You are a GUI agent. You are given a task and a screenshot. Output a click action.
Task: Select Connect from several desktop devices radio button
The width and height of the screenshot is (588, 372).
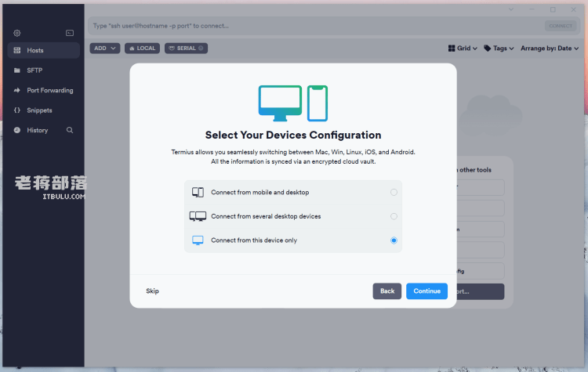point(394,216)
